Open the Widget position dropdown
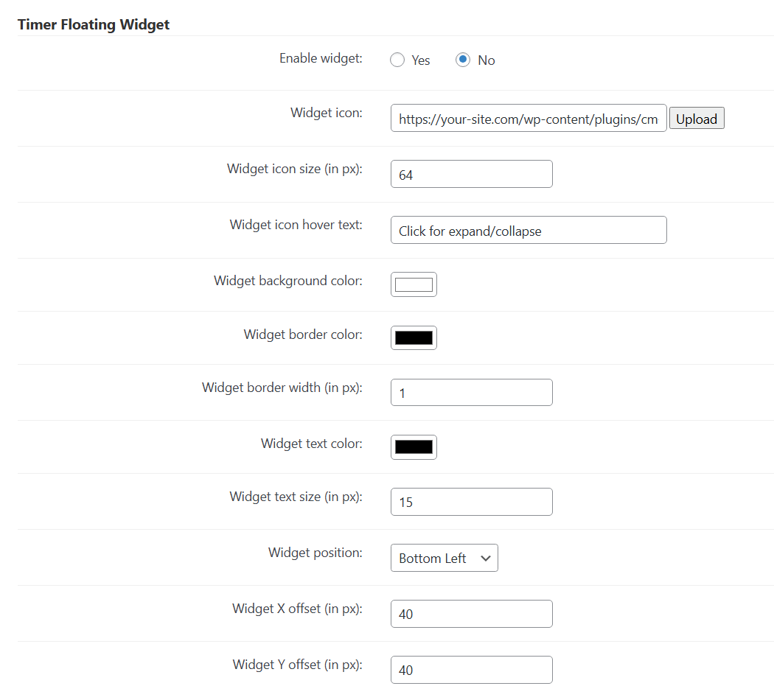This screenshot has height=700, width=774. tap(444, 558)
